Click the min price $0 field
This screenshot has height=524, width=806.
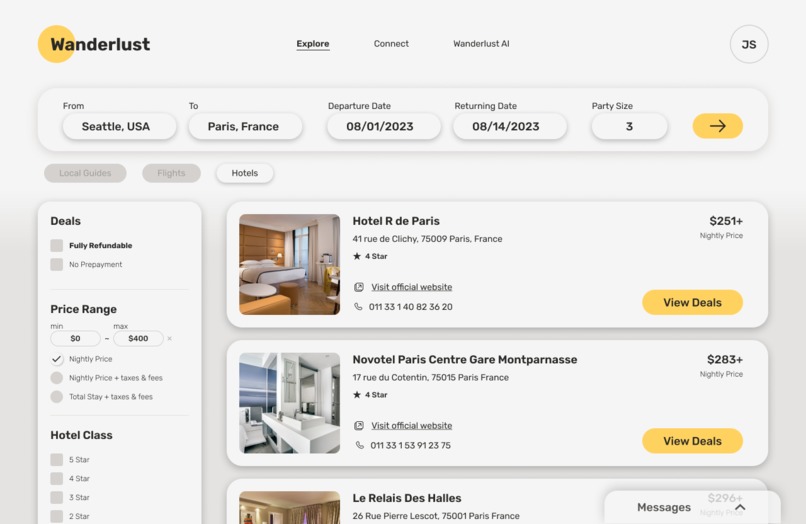click(x=75, y=338)
